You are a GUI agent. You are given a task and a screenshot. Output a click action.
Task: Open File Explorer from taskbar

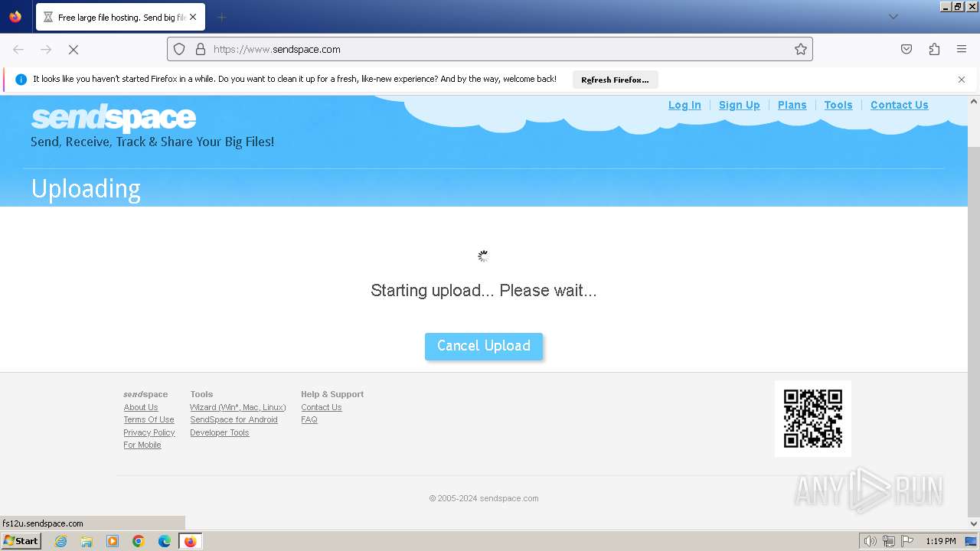(87, 541)
